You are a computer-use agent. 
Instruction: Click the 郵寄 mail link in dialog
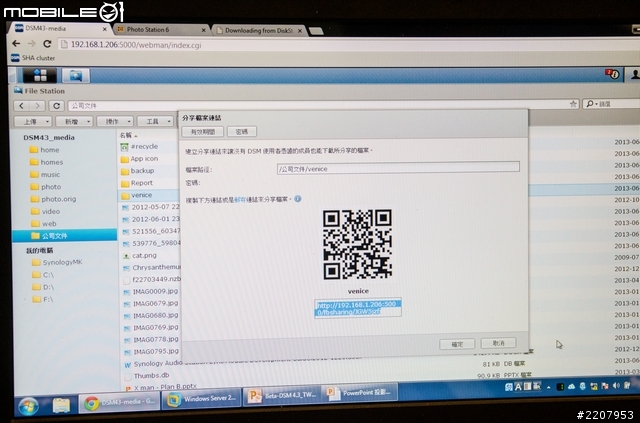pos(240,200)
